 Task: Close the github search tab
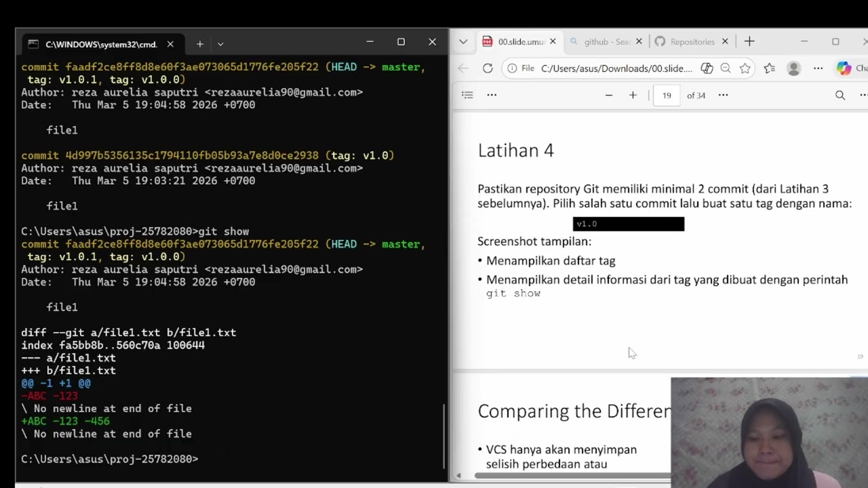pyautogui.click(x=640, y=41)
